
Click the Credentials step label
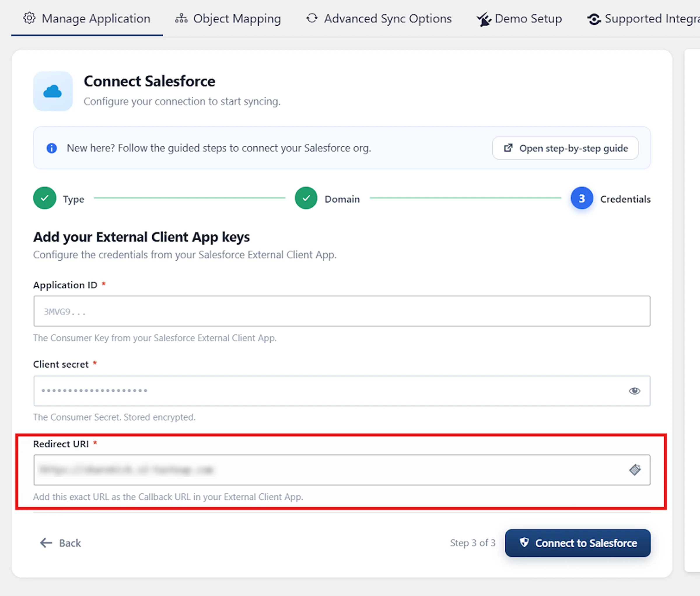625,199
